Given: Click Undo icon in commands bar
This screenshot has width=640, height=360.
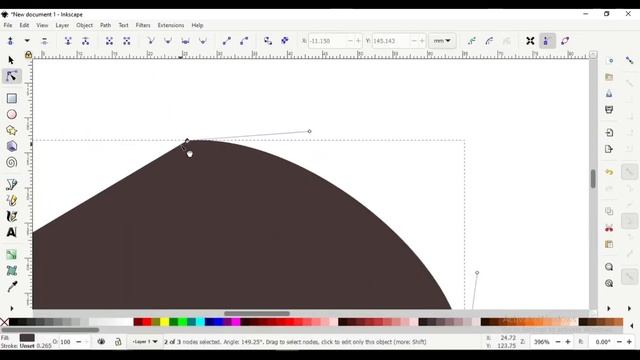Looking at the screenshot, I should tap(609, 172).
